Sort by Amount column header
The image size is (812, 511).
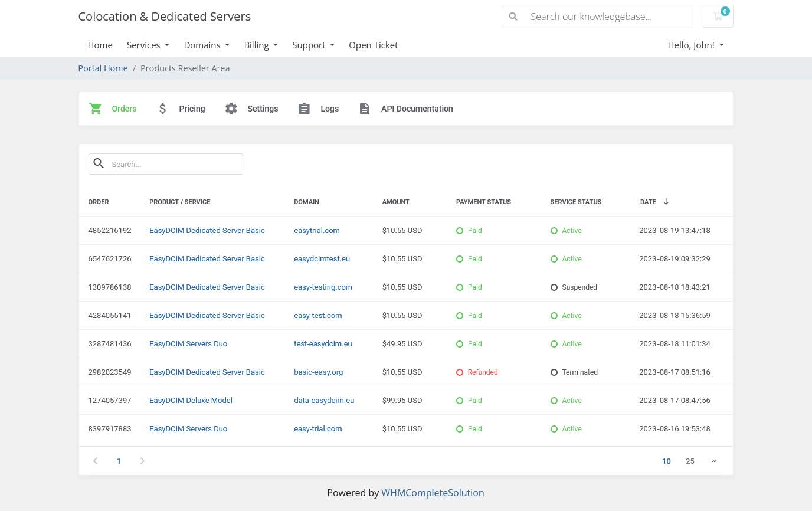point(395,202)
